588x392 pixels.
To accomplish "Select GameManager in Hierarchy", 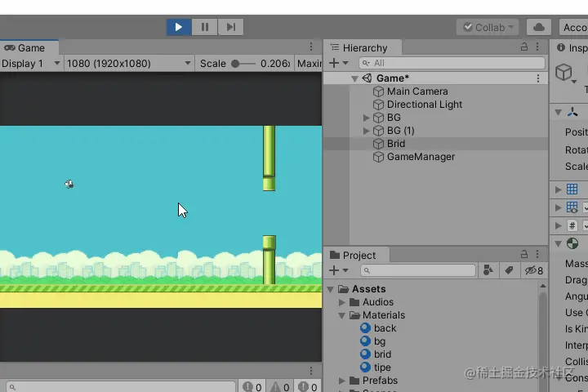I will click(x=421, y=157).
